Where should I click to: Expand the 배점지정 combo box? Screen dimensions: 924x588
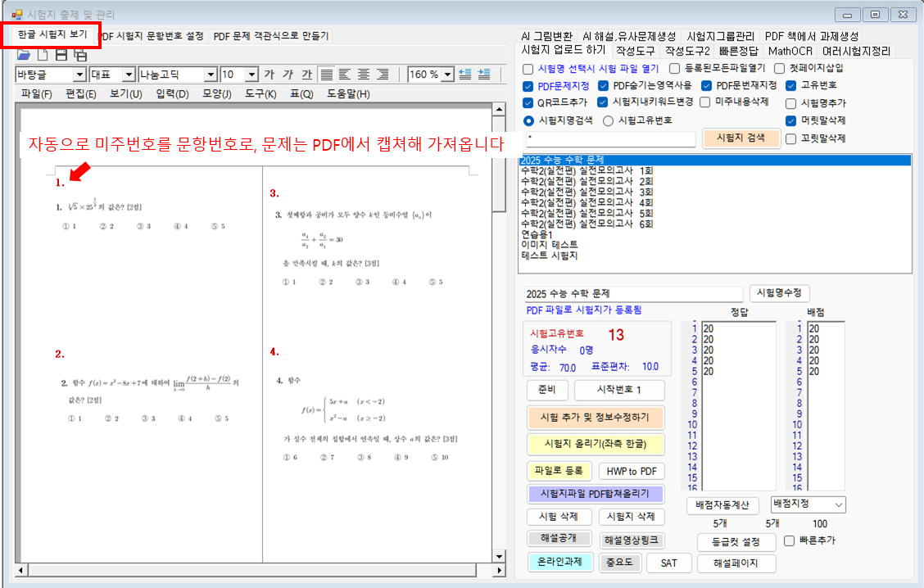(x=839, y=505)
